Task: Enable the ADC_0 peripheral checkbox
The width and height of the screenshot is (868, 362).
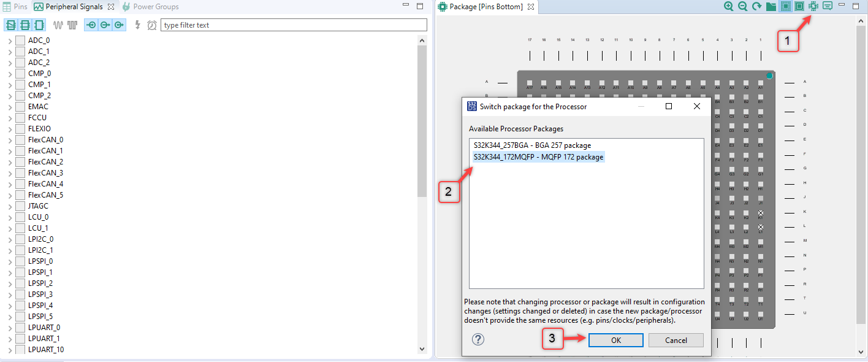Action: (20, 40)
